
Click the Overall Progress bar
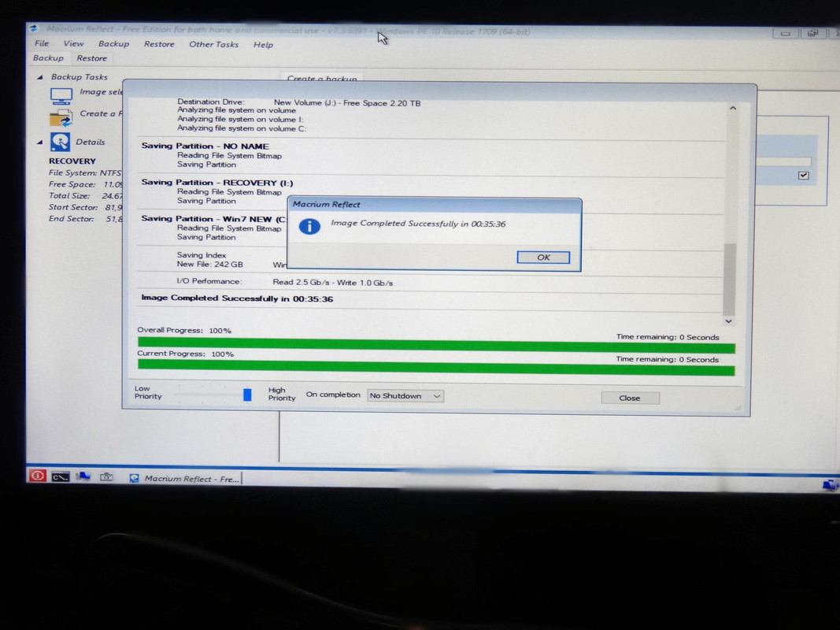[436, 343]
